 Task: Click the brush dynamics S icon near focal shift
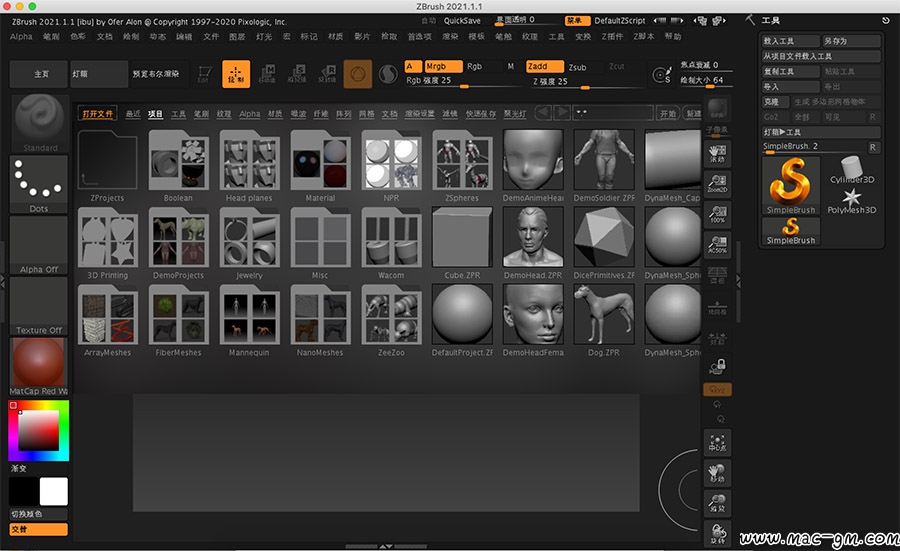(662, 75)
